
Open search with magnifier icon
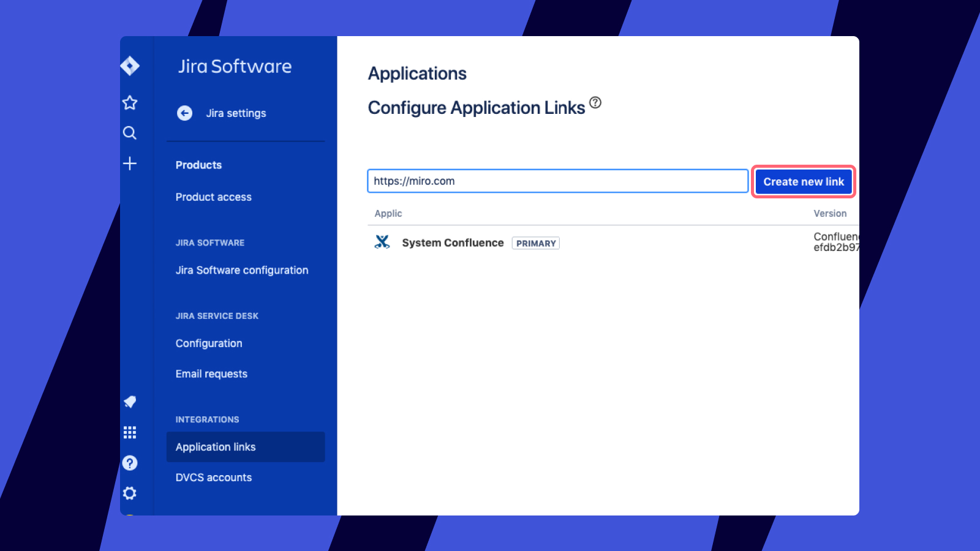click(130, 133)
